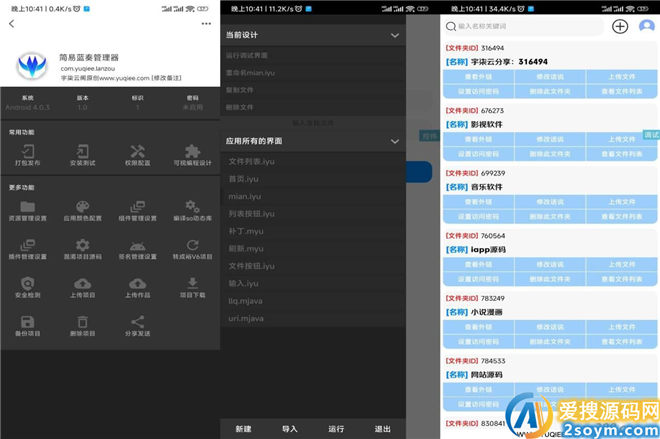This screenshot has height=439, width=660.
Task: Tap the search magnifier icon
Action: 451,27
